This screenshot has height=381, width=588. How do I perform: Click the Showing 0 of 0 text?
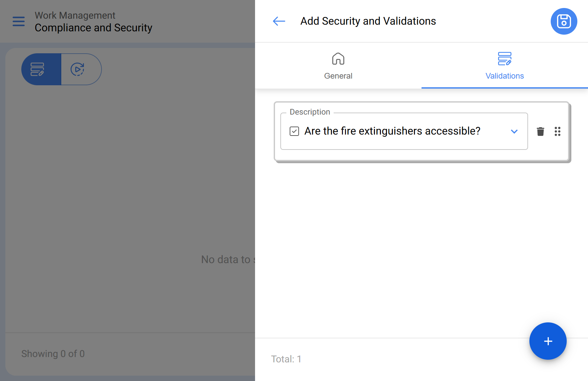53,354
